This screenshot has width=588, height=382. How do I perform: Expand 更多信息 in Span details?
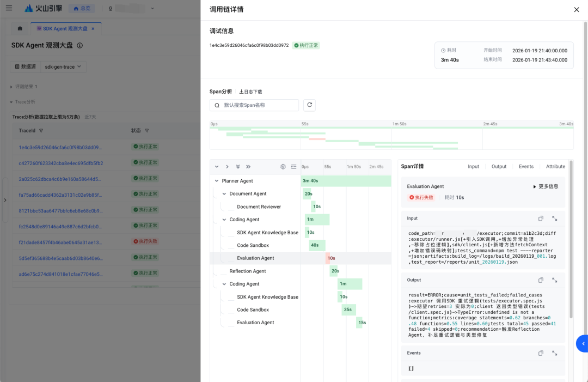[545, 186]
